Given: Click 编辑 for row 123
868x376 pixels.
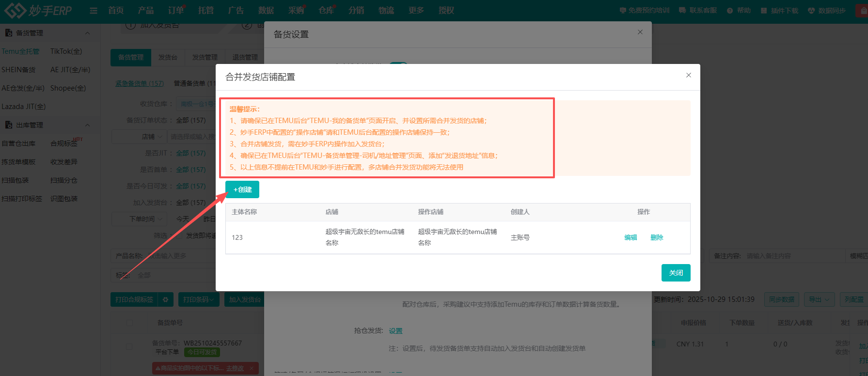Looking at the screenshot, I should point(631,237).
